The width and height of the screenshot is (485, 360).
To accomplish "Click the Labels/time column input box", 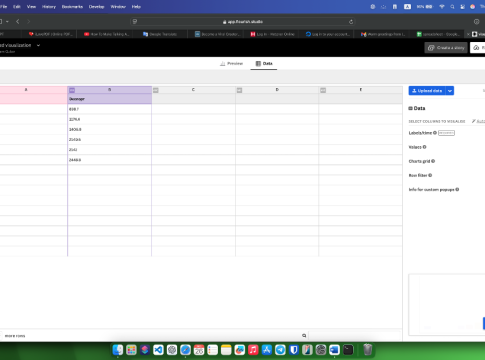I will click(x=446, y=133).
